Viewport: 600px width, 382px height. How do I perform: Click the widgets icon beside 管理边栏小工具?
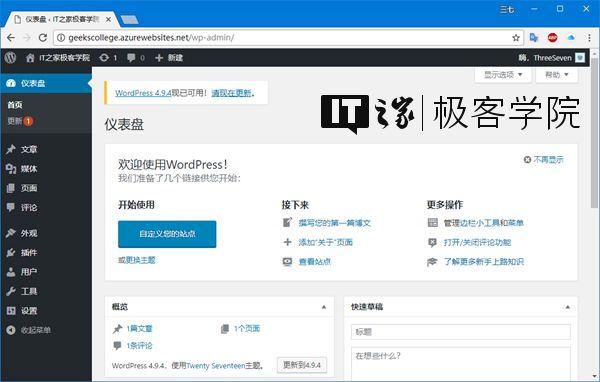tap(433, 222)
